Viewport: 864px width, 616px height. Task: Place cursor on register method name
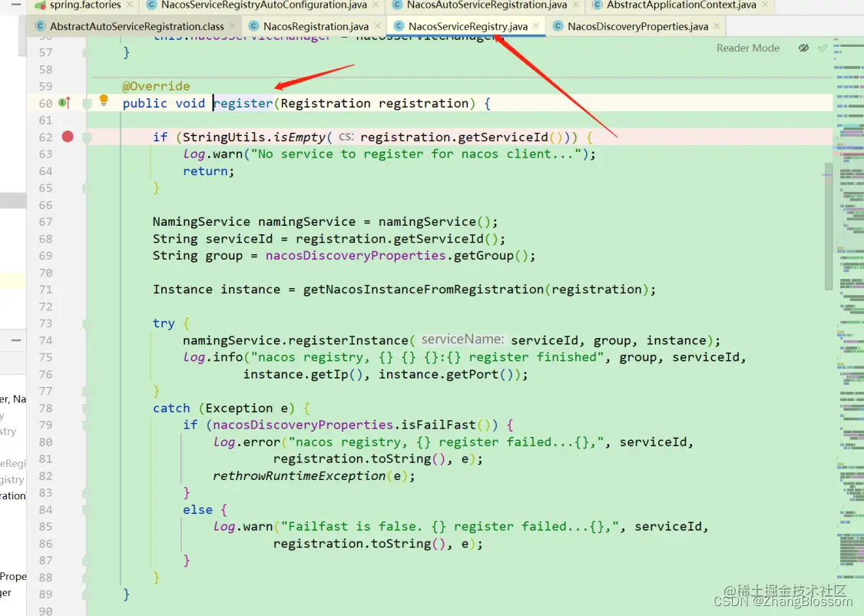pyautogui.click(x=243, y=103)
